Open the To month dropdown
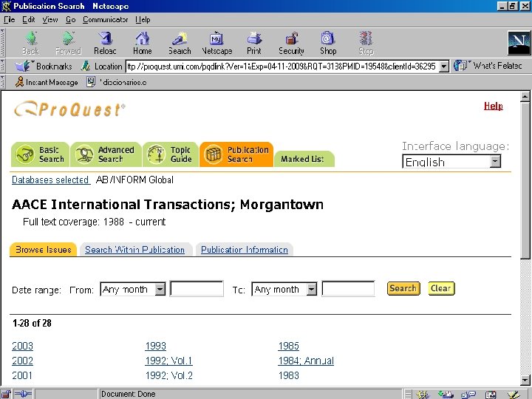The height and width of the screenshot is (399, 532). (x=284, y=289)
